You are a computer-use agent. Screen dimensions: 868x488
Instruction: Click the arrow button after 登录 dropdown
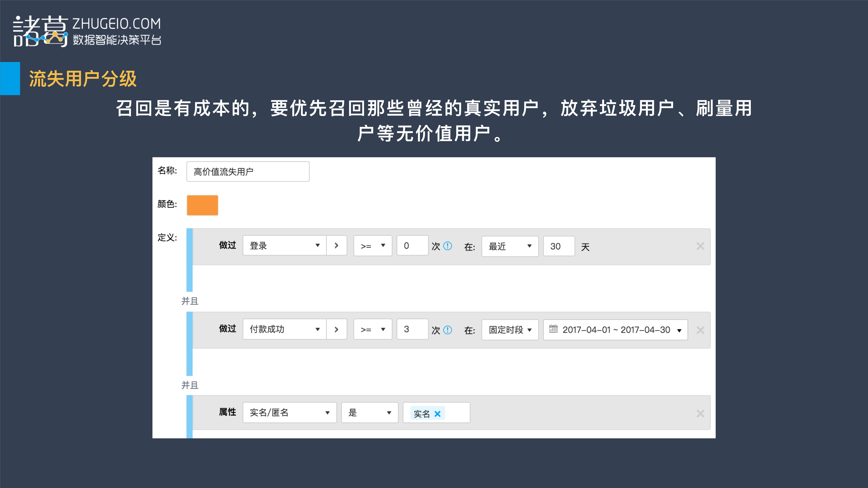coord(337,246)
